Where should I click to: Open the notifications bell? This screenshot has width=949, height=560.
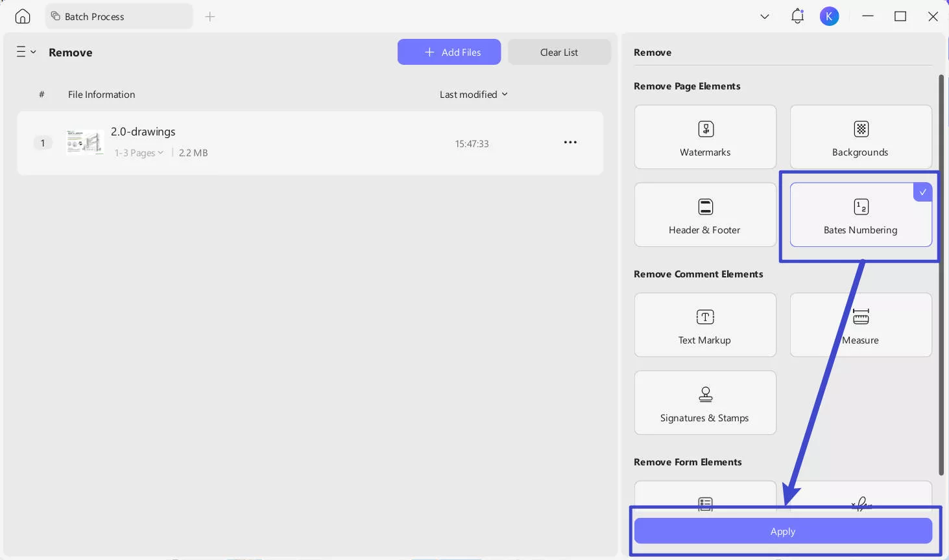click(797, 16)
